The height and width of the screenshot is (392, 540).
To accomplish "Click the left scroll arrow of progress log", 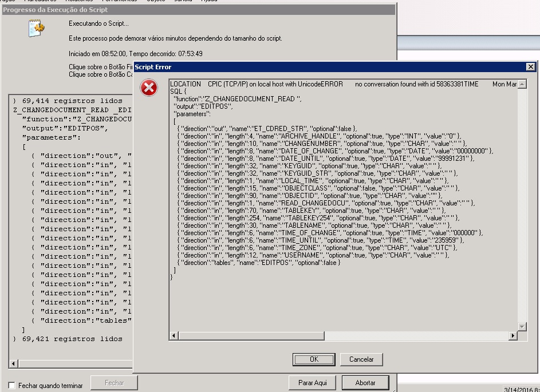I will point(14,363).
